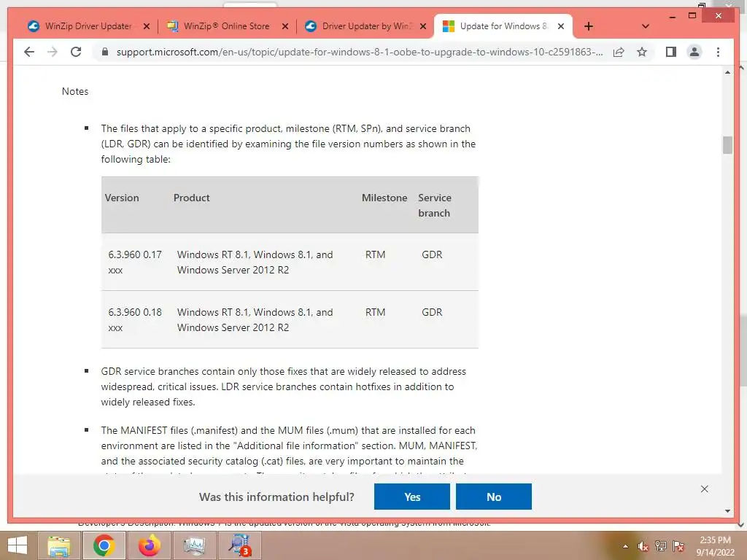Select Update for Windows 8 tab

(495, 26)
